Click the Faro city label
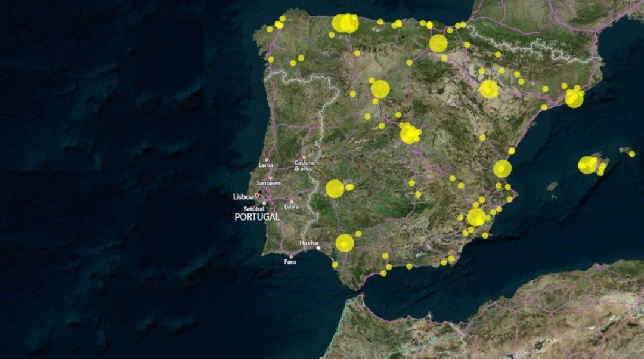This screenshot has width=644, height=359. (290, 262)
